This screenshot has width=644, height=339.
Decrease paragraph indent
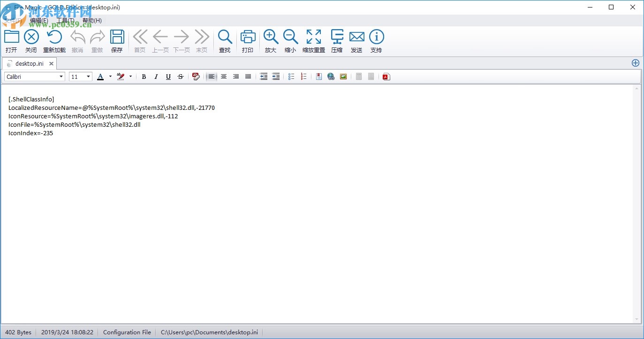tap(264, 77)
